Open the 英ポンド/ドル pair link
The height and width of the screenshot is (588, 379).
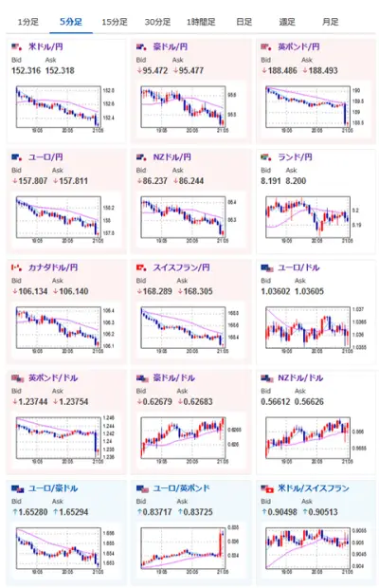point(53,377)
